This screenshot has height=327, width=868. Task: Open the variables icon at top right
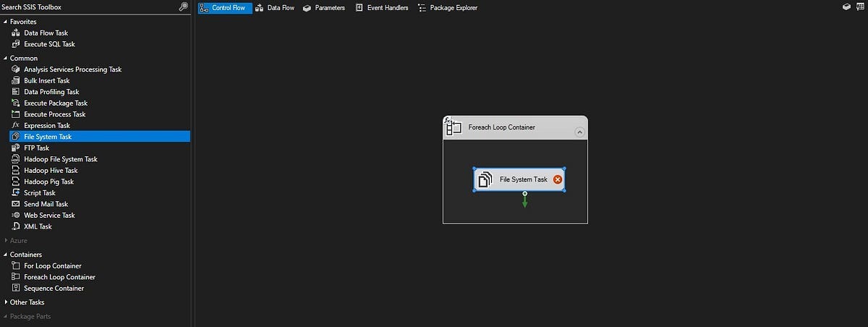coord(847,7)
